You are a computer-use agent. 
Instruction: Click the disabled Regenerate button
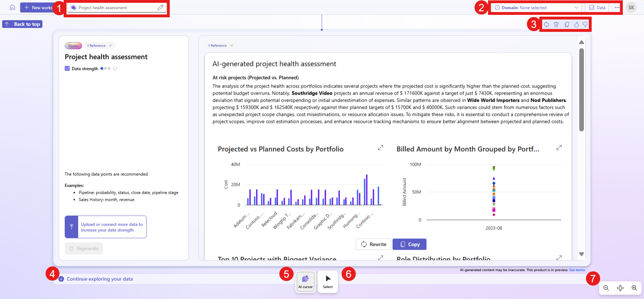pos(84,248)
